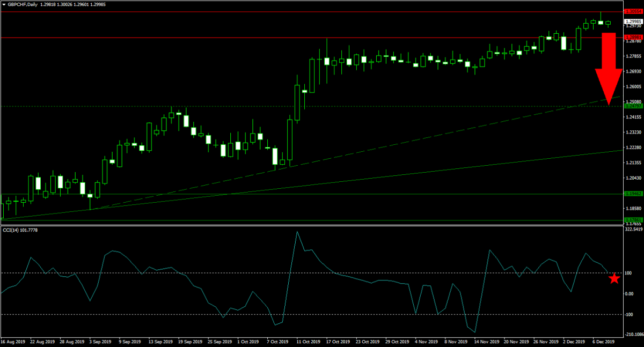The width and height of the screenshot is (644, 347).
Task: Click the current price label 1.29985
Action: coord(633,22)
